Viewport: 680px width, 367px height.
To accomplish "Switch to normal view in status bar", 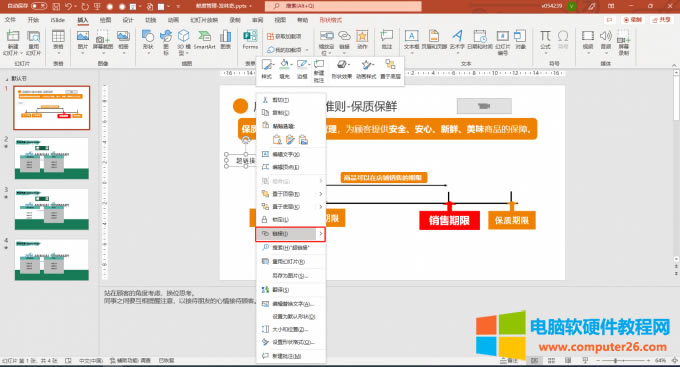I will tap(534, 360).
